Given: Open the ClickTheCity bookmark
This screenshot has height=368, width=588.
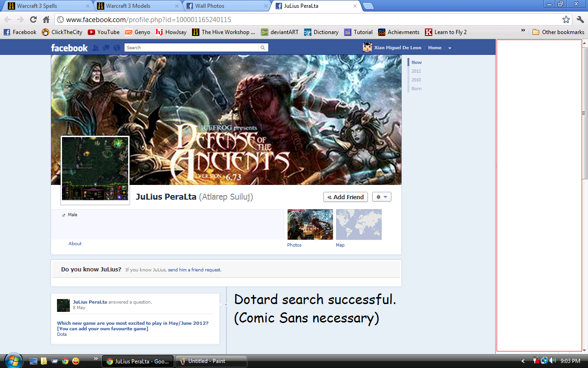Looking at the screenshot, I should [x=62, y=32].
